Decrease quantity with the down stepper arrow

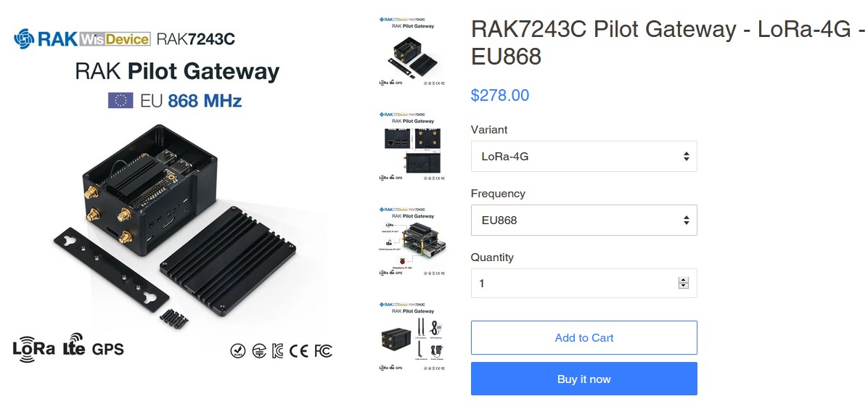684,286
